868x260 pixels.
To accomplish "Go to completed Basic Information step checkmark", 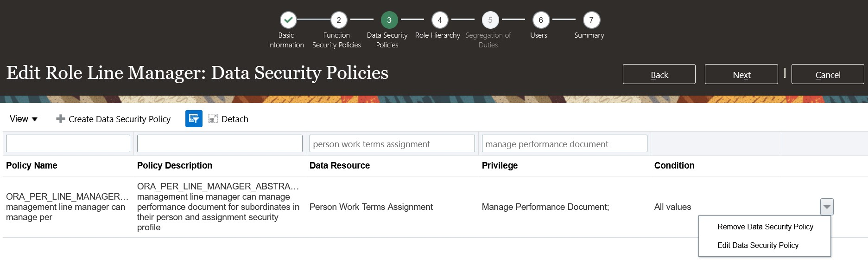I will pos(288,20).
